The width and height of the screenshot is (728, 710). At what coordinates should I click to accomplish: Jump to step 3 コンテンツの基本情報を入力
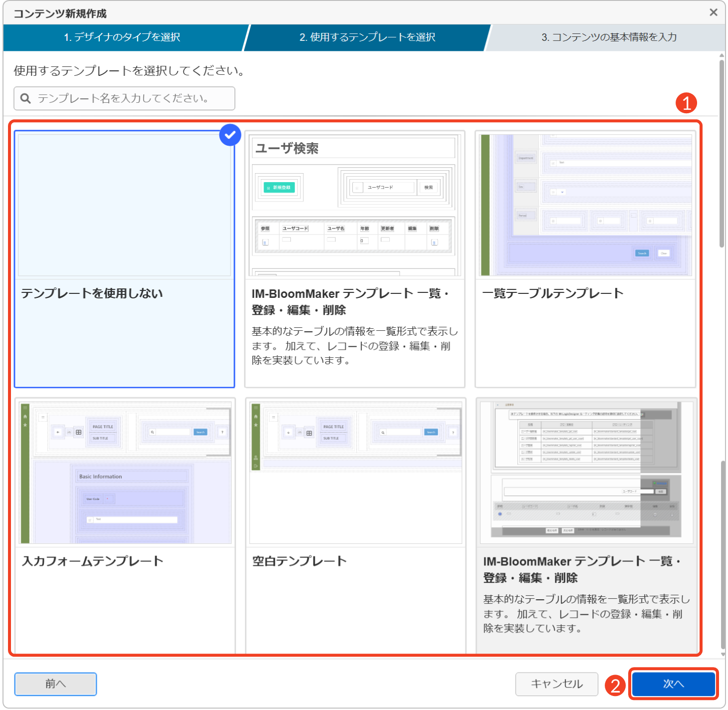coord(608,37)
